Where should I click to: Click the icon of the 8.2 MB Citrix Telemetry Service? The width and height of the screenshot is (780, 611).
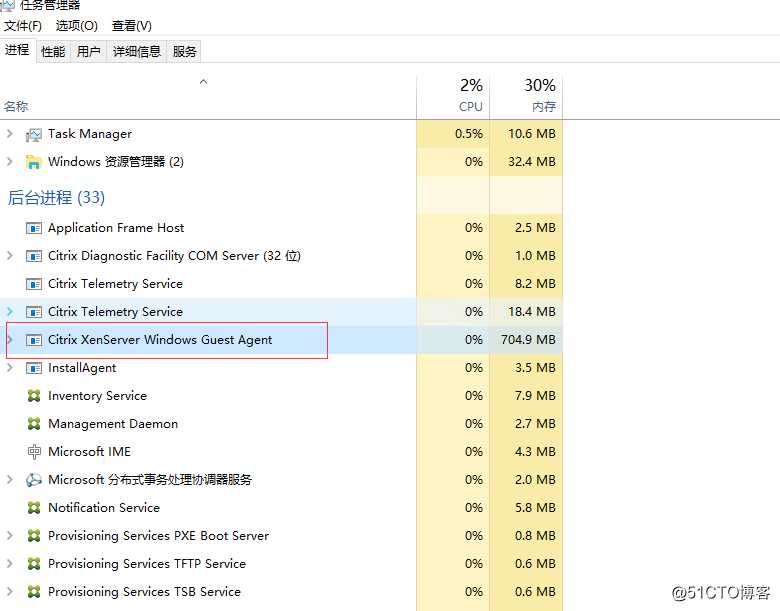(x=34, y=284)
